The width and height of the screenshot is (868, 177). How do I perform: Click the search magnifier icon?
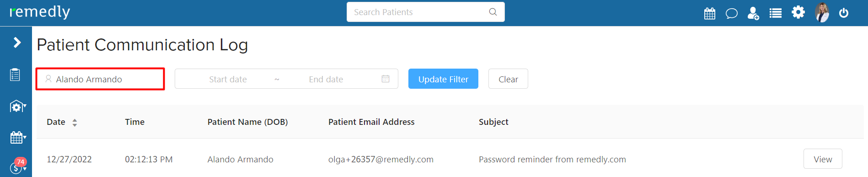493,12
